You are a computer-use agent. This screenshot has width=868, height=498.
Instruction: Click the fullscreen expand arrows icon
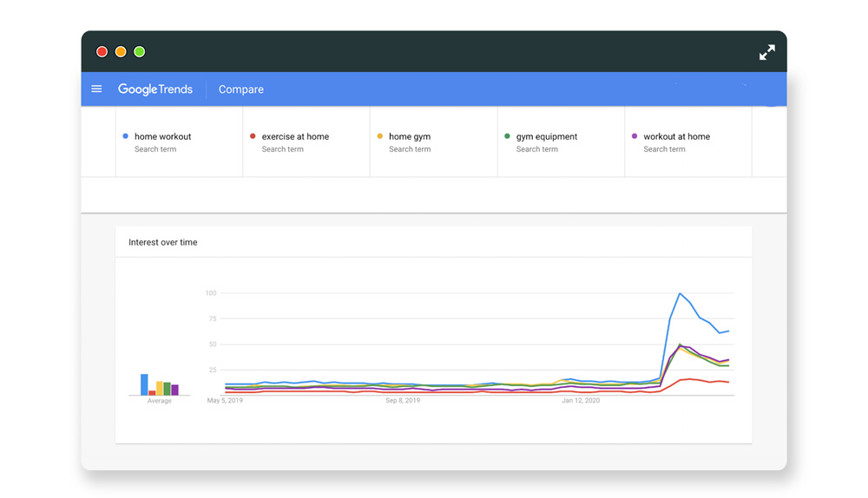[x=766, y=52]
